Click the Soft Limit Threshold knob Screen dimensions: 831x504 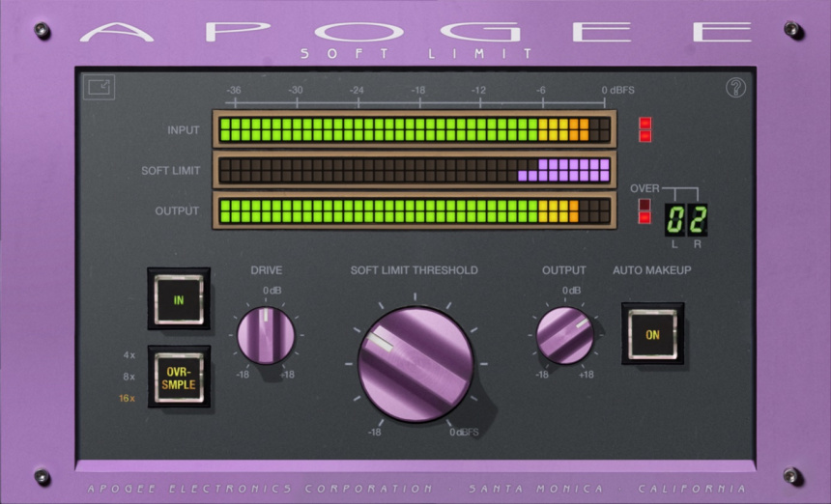[x=415, y=364]
